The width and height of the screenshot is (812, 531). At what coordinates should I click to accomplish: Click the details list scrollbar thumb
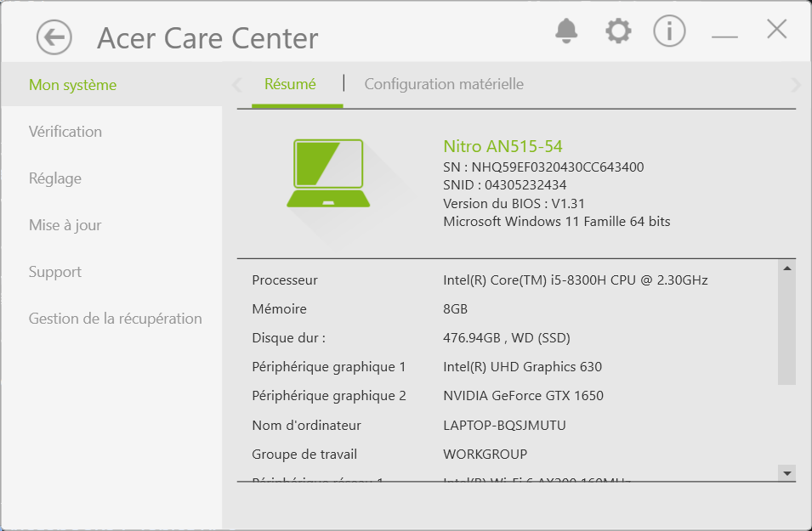click(786, 330)
